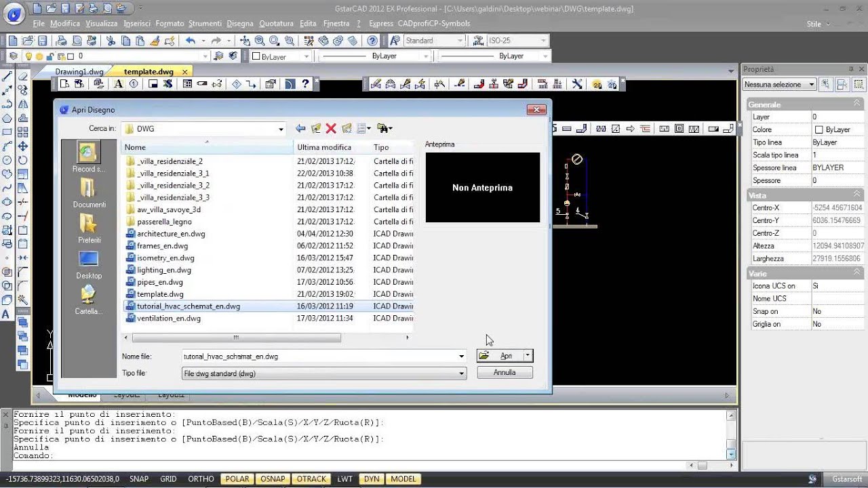Click the Print icon in main toolbar

(62, 41)
